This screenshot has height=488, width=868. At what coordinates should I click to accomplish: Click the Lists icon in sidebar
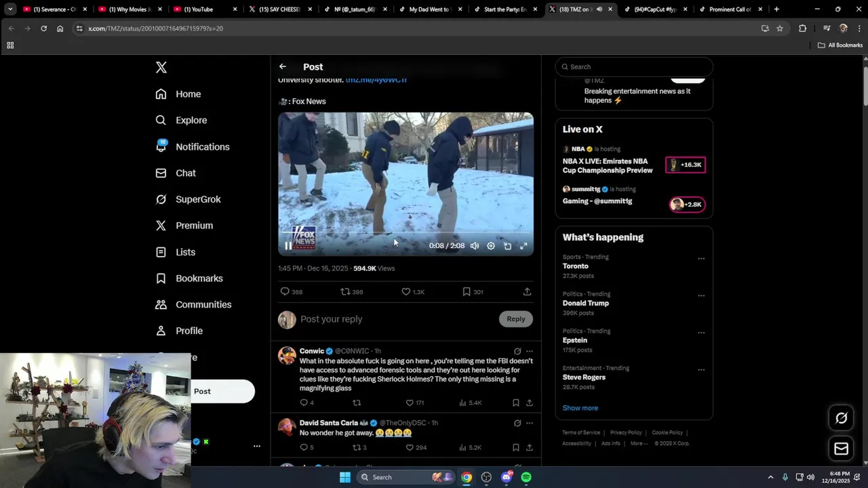point(161,252)
